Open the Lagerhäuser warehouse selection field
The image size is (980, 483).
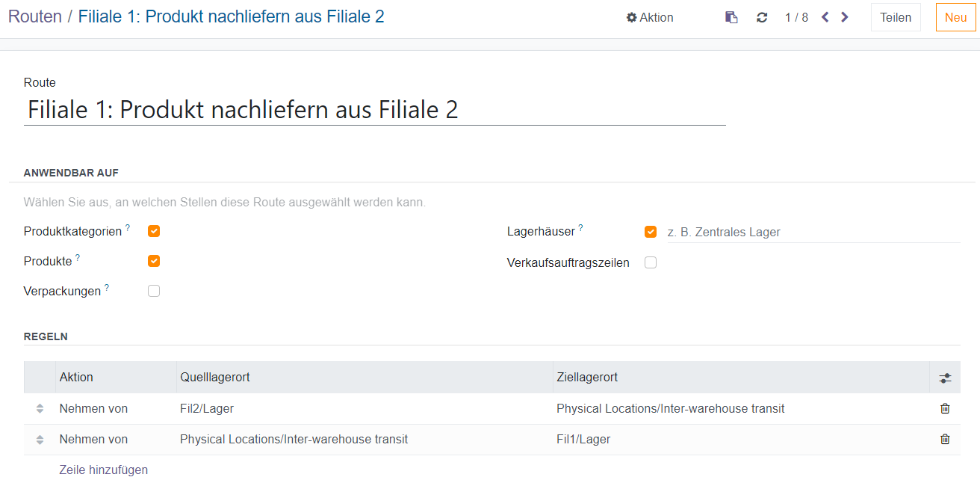pos(813,233)
